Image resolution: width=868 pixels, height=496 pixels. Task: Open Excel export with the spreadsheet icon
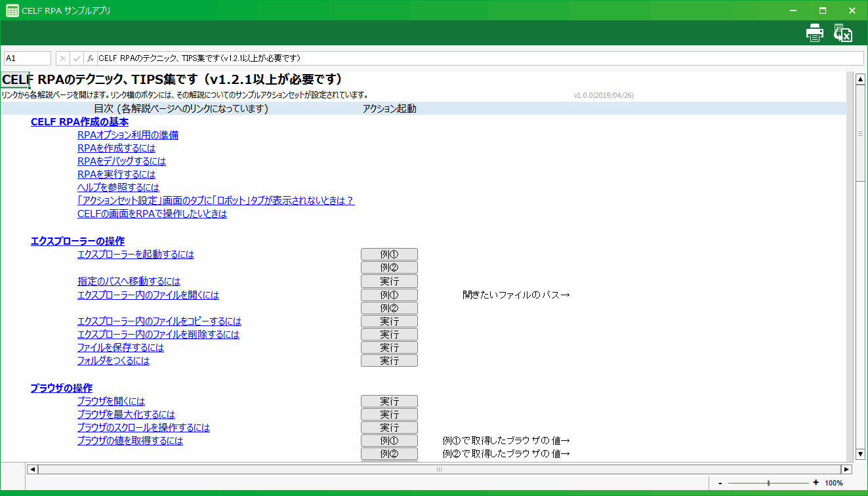click(843, 31)
